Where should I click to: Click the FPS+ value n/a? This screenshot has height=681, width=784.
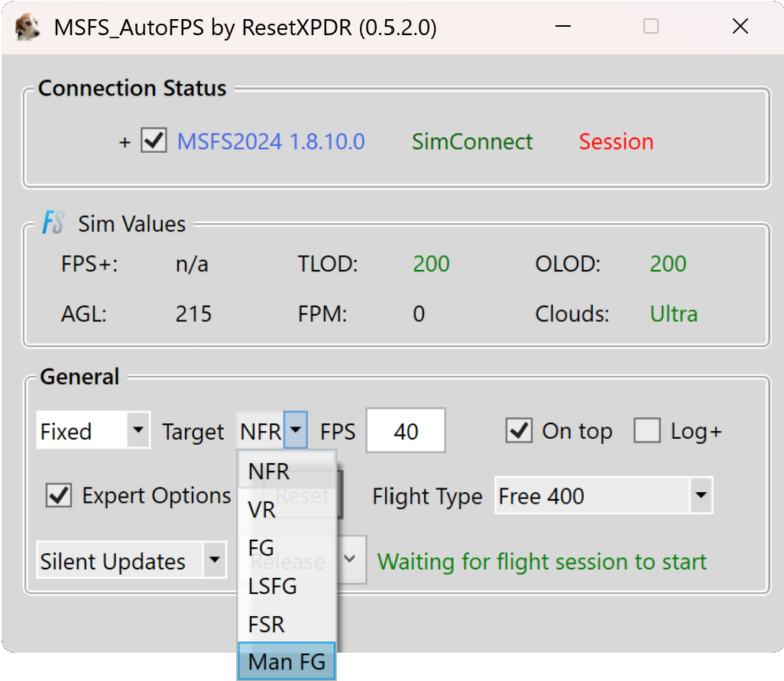coord(192,264)
